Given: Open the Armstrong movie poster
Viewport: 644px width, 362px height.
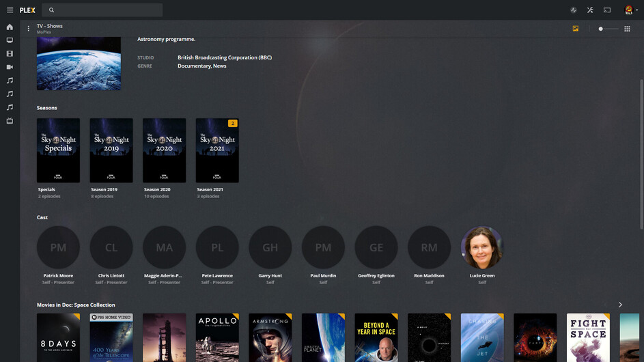Looking at the screenshot, I should 270,338.
